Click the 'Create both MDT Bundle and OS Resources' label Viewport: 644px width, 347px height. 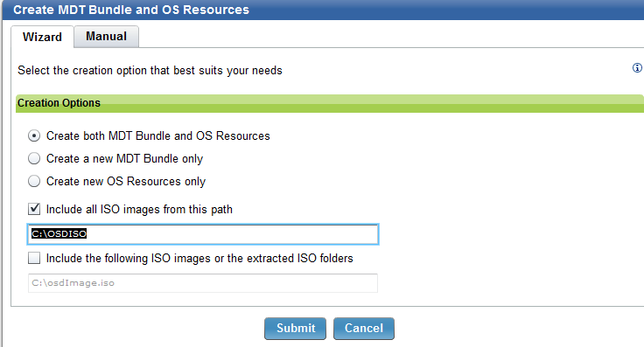coord(158,135)
